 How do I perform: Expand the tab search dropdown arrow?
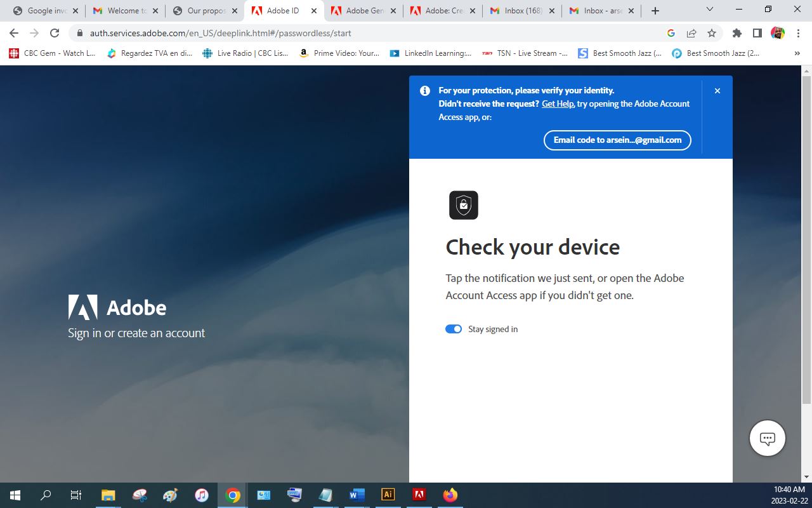[710, 10]
